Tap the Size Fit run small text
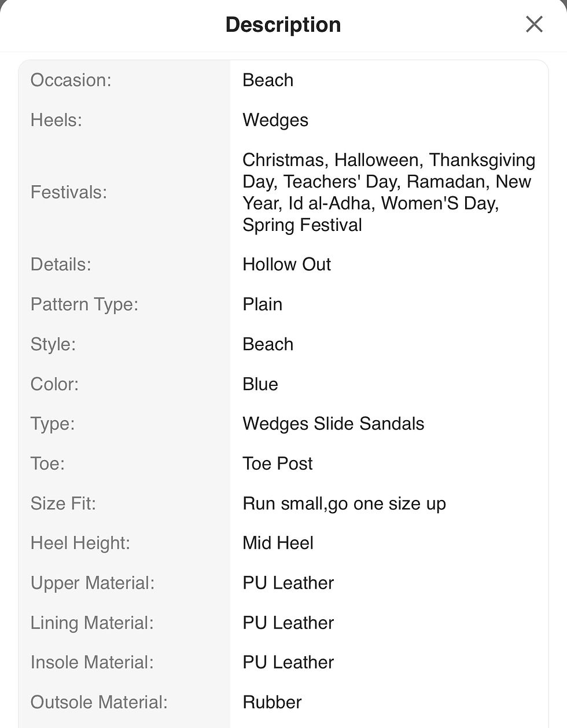567x728 pixels. click(x=344, y=503)
